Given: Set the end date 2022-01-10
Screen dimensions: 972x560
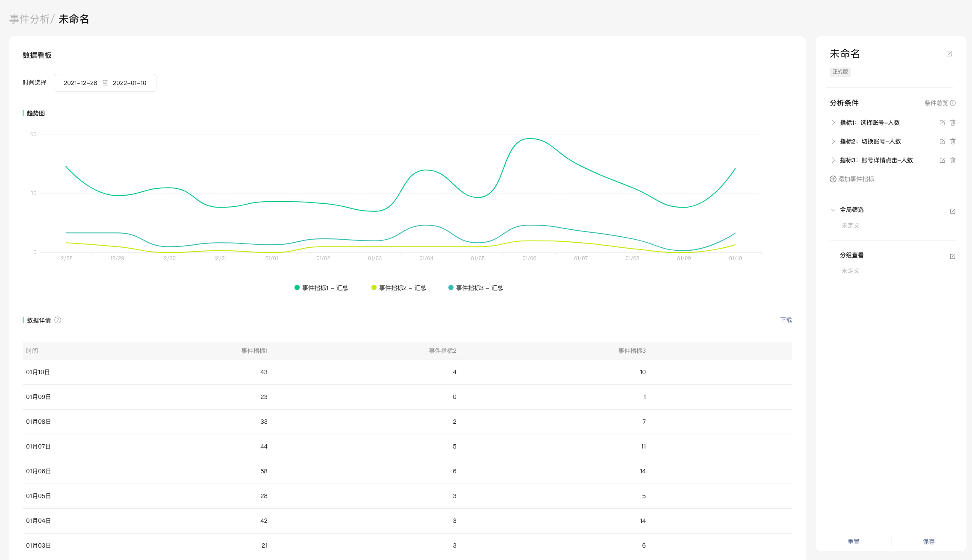Looking at the screenshot, I should pyautogui.click(x=130, y=83).
